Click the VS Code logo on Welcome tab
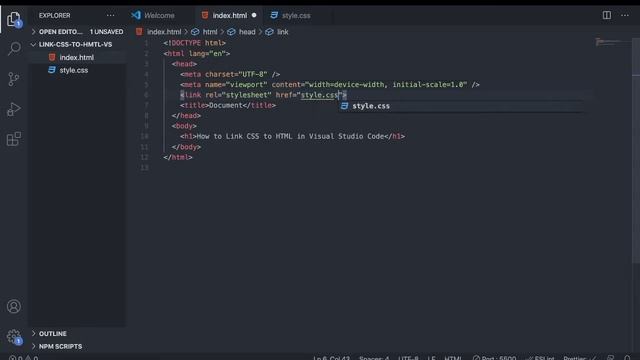This screenshot has height=360, width=640. [x=136, y=16]
